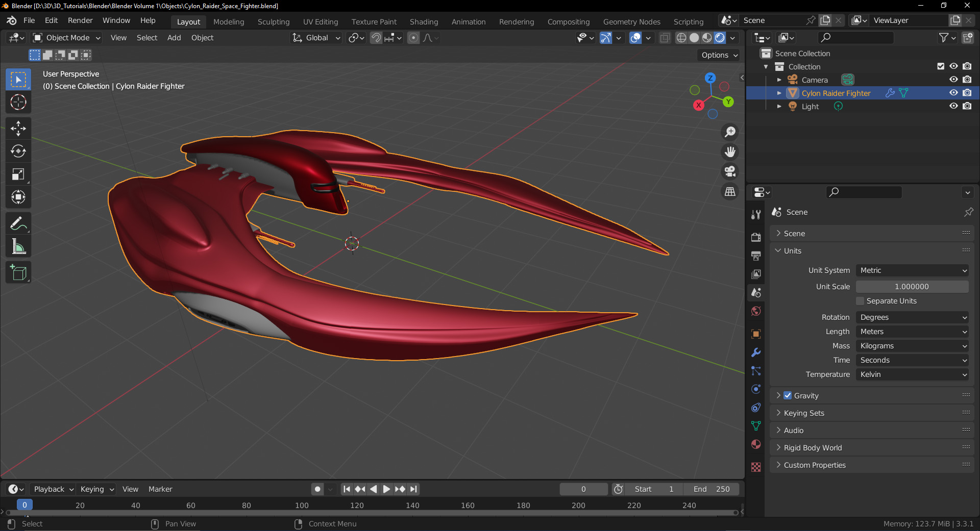
Task: Expand the Rigid Body World panel
Action: coord(813,448)
